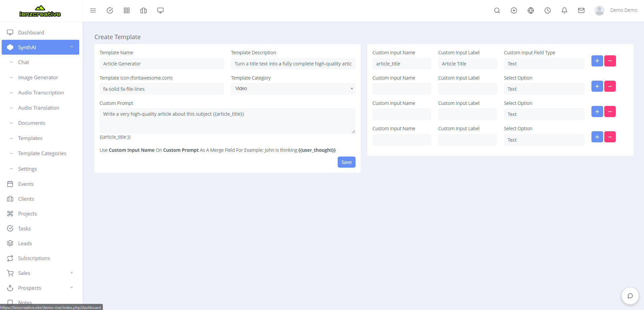The width and height of the screenshot is (644, 310).
Task: Open the language globe icon
Action: click(x=530, y=10)
